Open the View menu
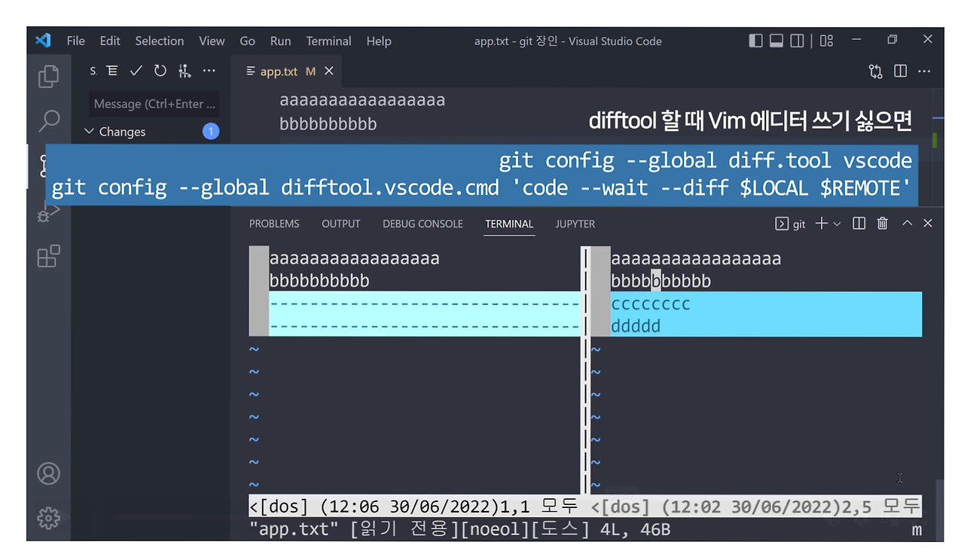The image size is (964, 560). pyautogui.click(x=212, y=41)
